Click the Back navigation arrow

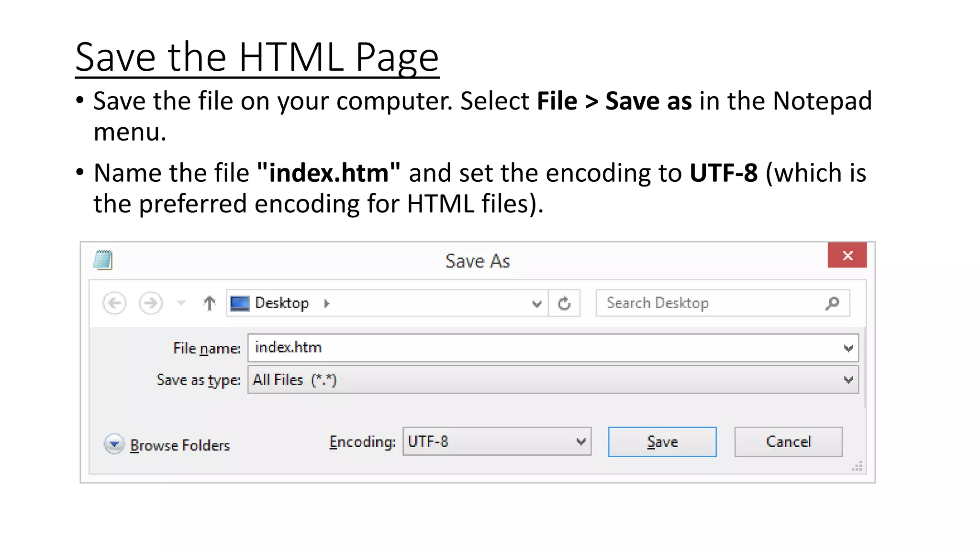pos(114,303)
